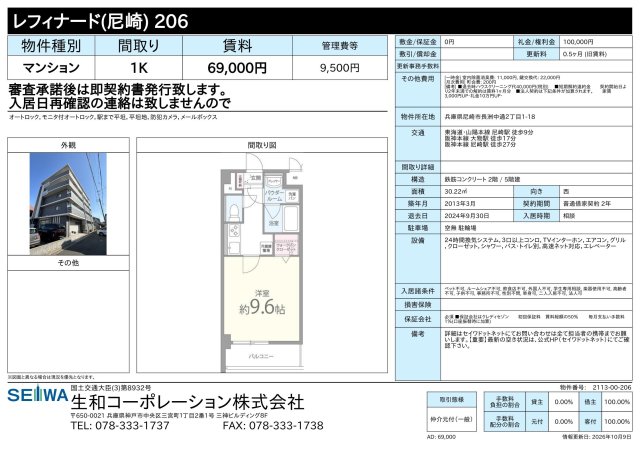640x452 pixels.
Task: Click the 取引態様 header cell
Action: (x=451, y=400)
